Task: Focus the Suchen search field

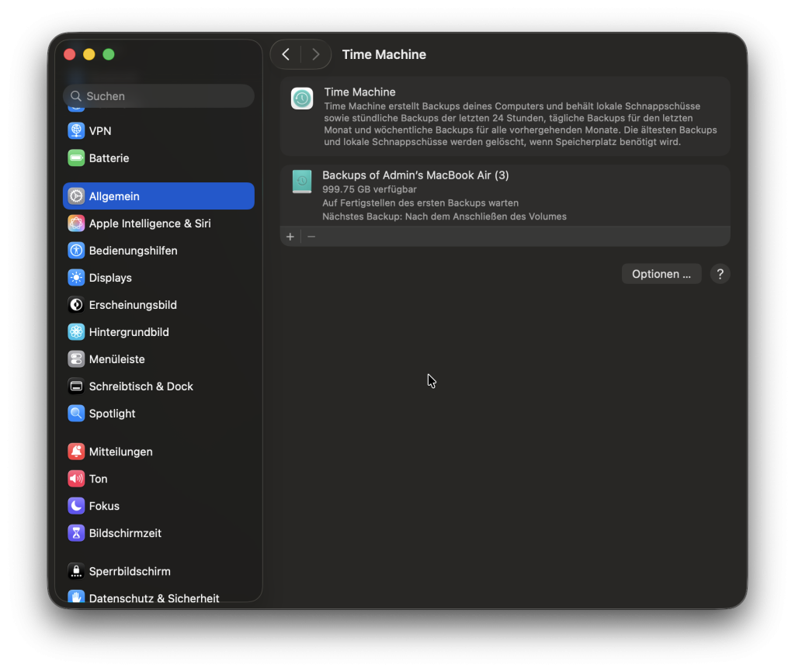Action: tap(158, 95)
